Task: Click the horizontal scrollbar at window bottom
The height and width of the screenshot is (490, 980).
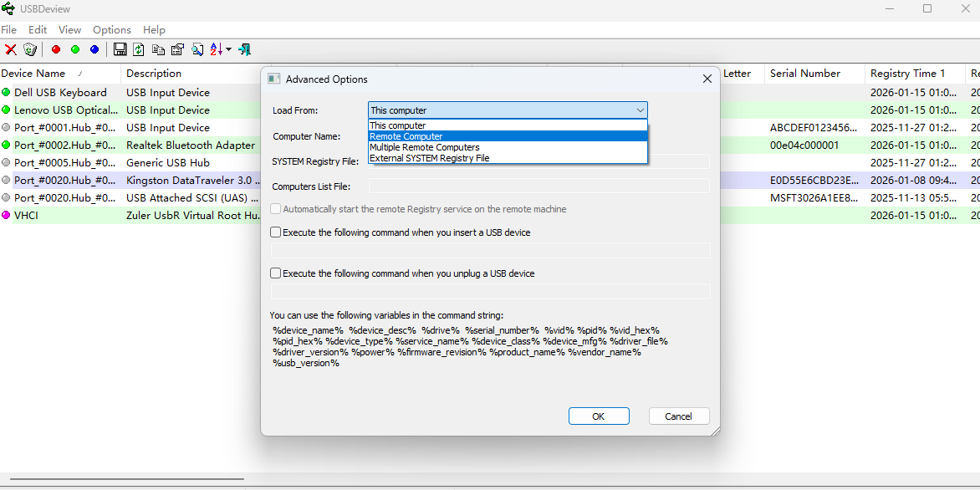Action: [125, 479]
